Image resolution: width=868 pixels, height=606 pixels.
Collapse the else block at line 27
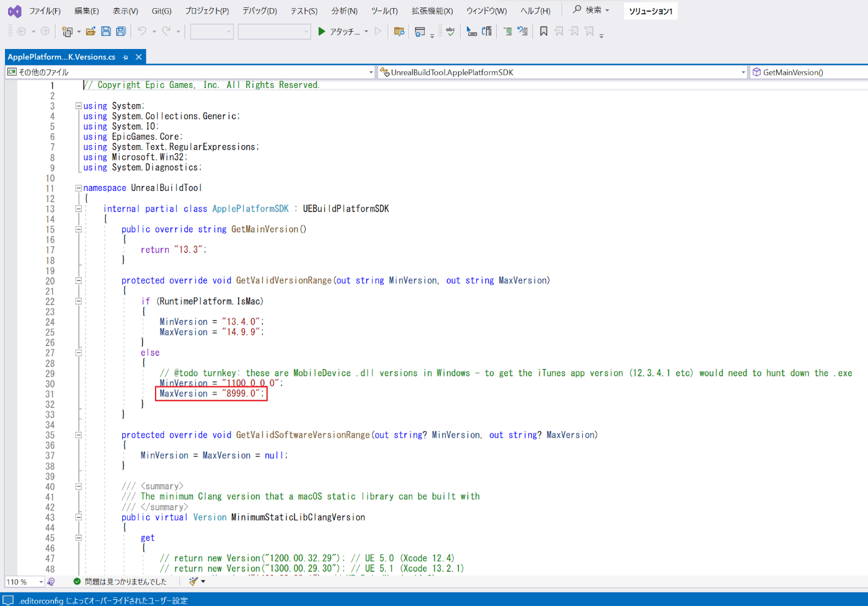click(79, 353)
